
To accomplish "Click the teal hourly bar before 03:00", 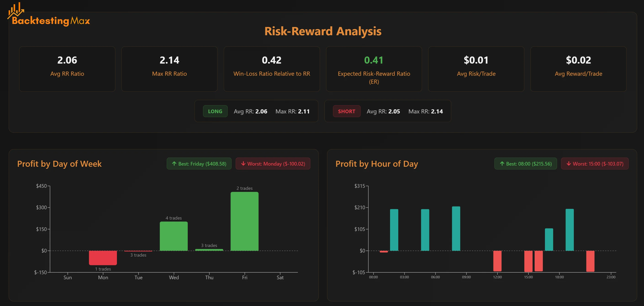I will [394, 230].
